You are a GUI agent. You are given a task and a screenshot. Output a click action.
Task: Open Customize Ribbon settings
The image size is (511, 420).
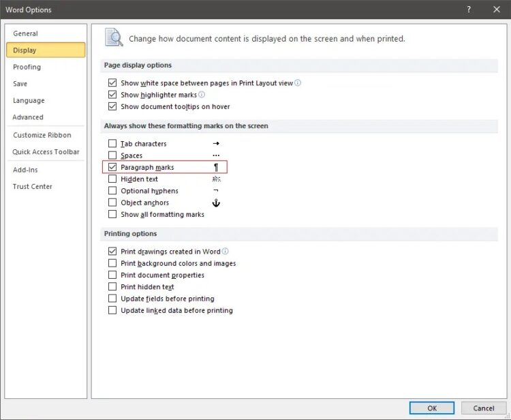point(46,135)
